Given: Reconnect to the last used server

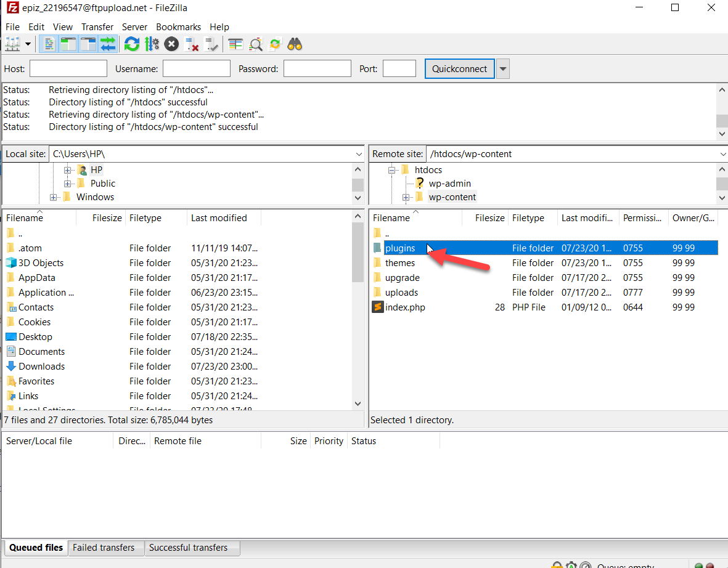Looking at the screenshot, I should coord(211,44).
